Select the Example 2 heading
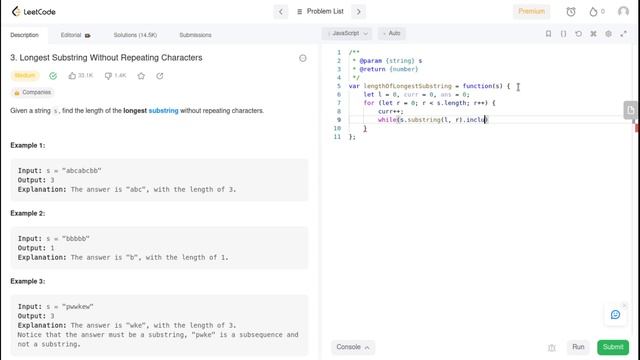Viewport: 640px width, 360px height. tap(28, 213)
